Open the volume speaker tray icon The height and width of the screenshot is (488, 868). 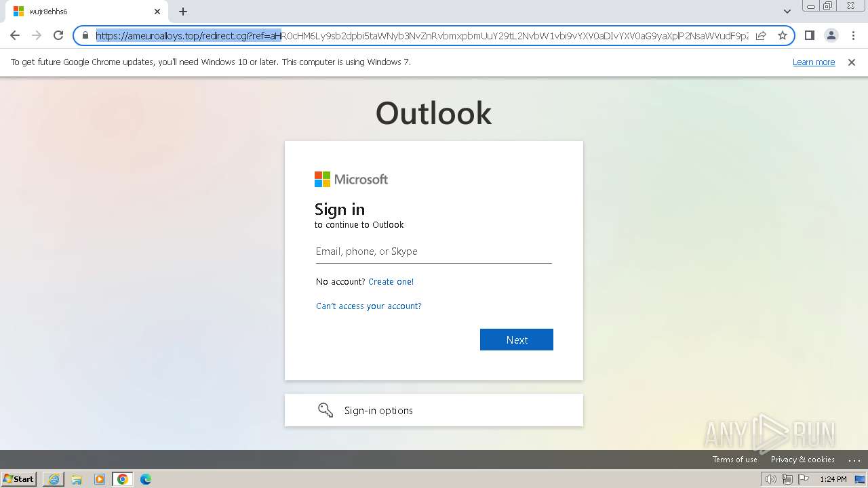[x=771, y=479]
